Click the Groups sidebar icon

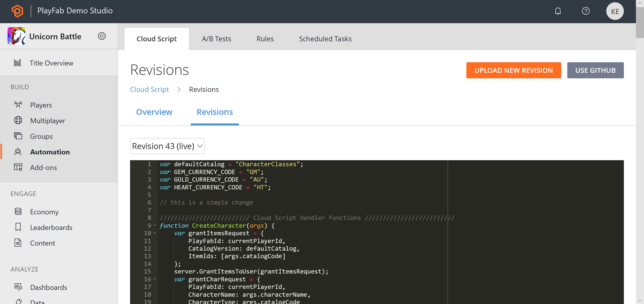point(17,136)
